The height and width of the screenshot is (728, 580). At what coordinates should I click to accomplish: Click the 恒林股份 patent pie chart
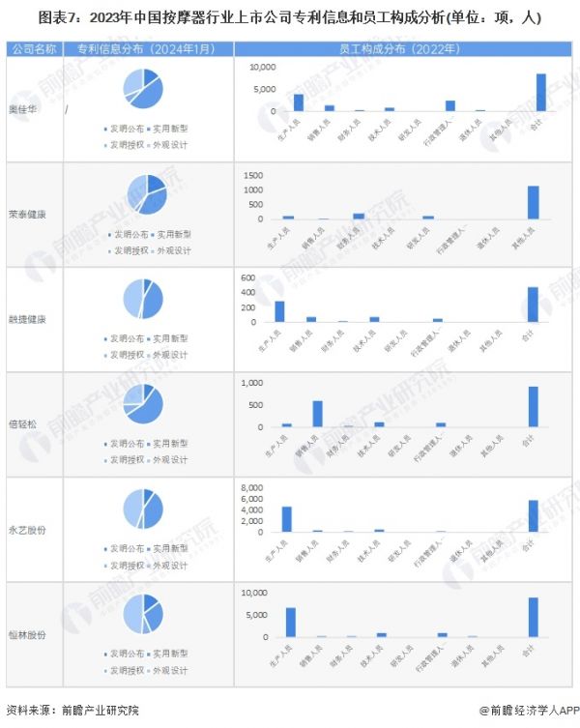coord(143,614)
